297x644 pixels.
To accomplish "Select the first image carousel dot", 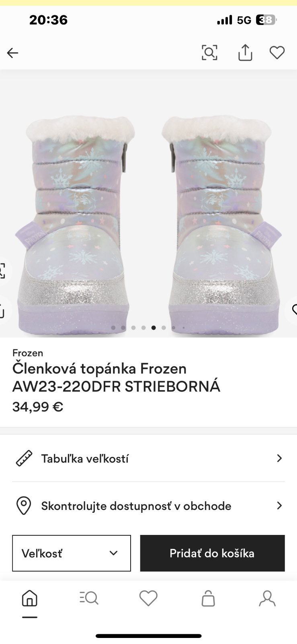I will [x=113, y=328].
